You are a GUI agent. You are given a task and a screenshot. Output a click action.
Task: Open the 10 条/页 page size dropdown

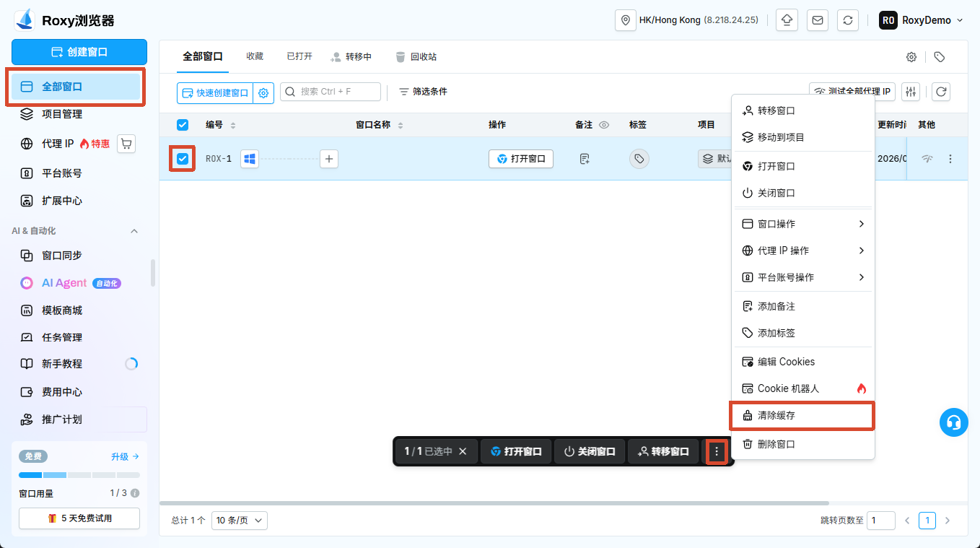[239, 520]
